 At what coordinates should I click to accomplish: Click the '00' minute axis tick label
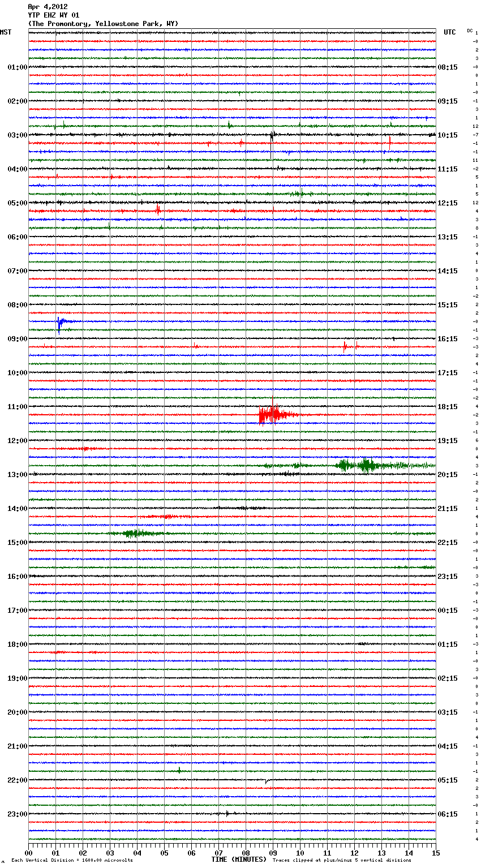coord(28,853)
